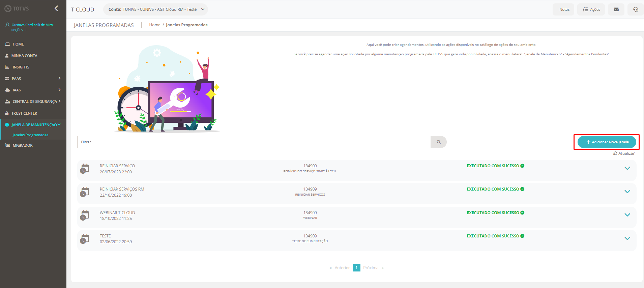Click the '20/07/2023 22:00' date text
This screenshot has height=288, width=644.
click(x=116, y=172)
